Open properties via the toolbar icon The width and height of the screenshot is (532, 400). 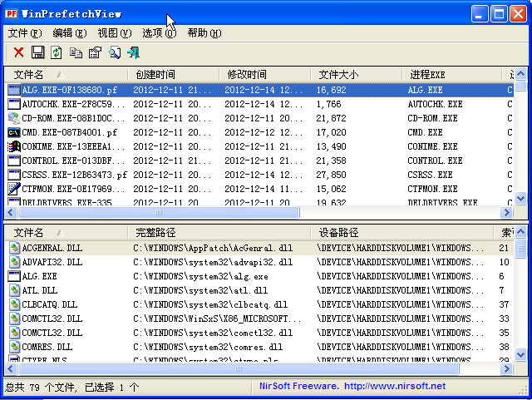point(95,52)
